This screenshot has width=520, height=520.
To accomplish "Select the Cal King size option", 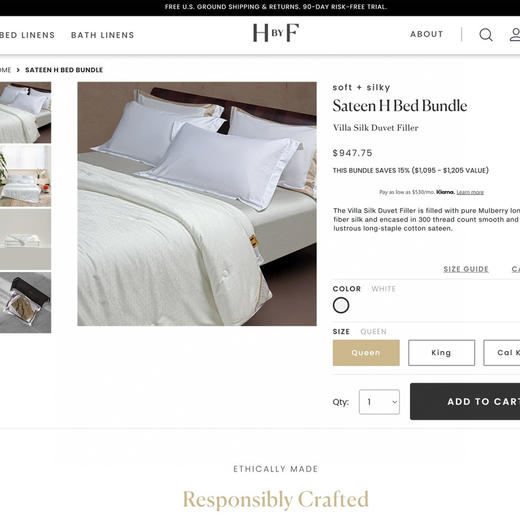I will (x=502, y=353).
